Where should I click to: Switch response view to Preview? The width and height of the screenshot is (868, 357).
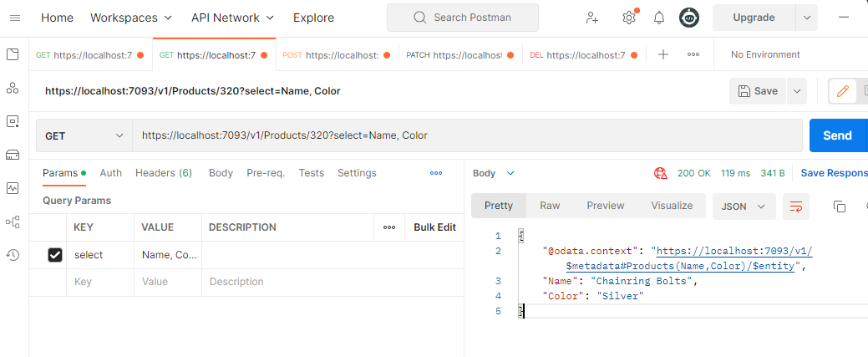pyautogui.click(x=606, y=206)
